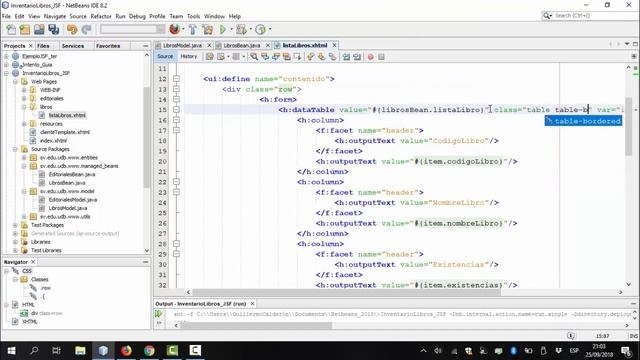This screenshot has height=360, width=640.
Task: Open the Refactor menu
Action: pos(101,16)
